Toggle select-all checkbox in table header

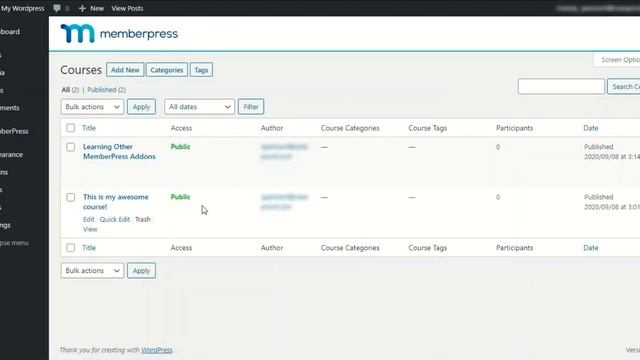(x=71, y=128)
